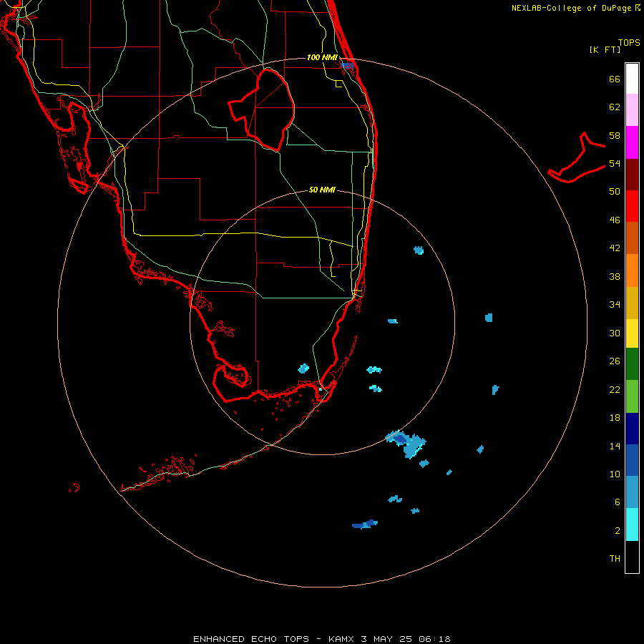Click the largest echo cluster on 50 NMI ring
The height and width of the screenshot is (644, 644).
click(406, 444)
